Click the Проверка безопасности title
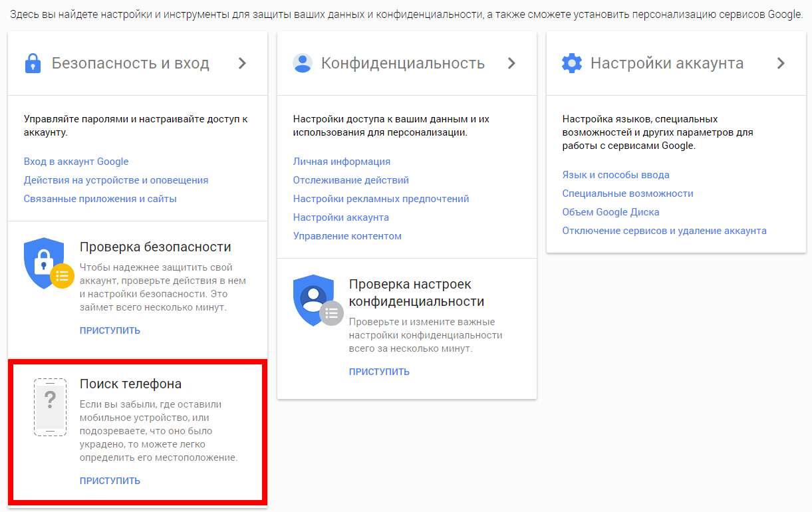The width and height of the screenshot is (812, 512). [156, 247]
